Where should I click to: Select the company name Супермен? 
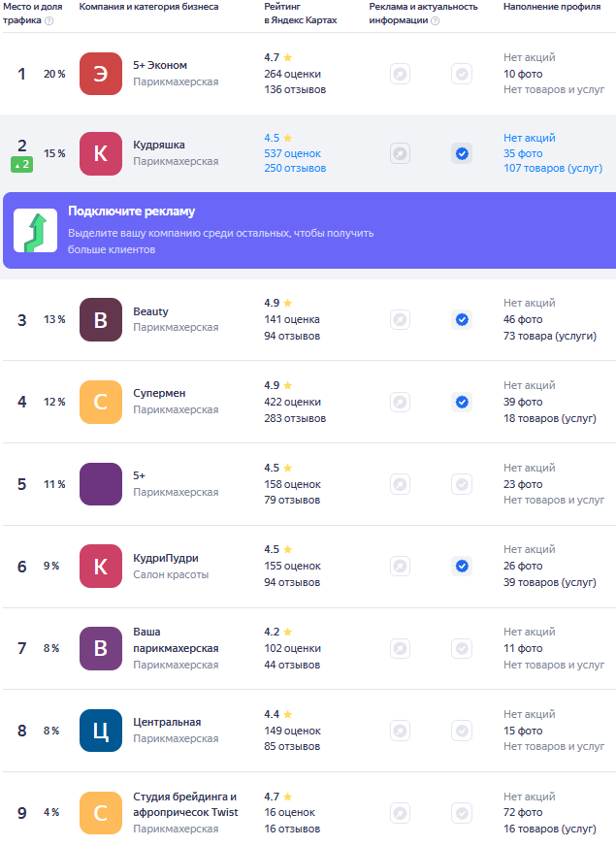(159, 393)
